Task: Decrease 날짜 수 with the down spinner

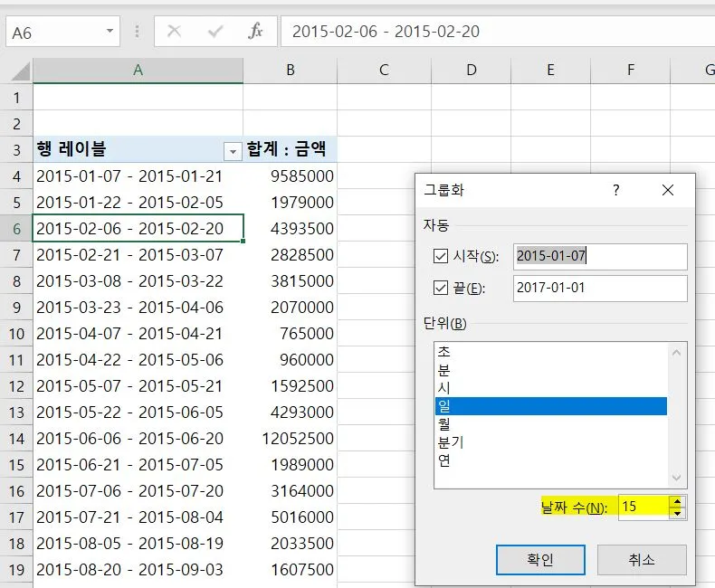Action: 678,513
